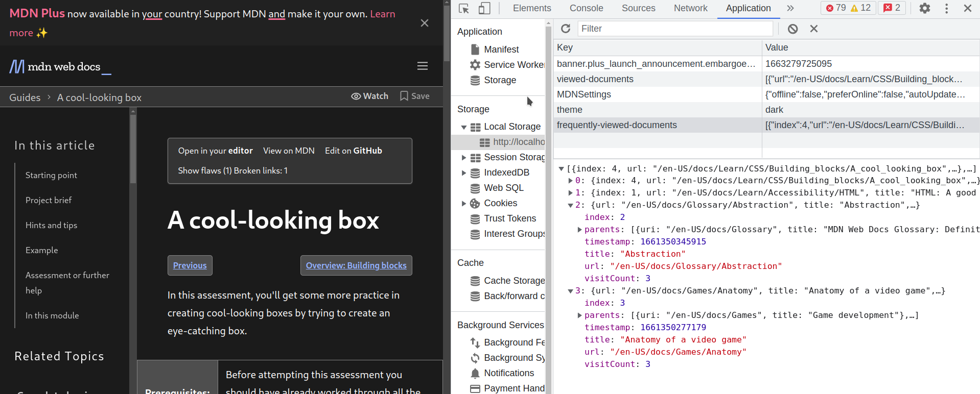Expand the Session Storage tree node
Image resolution: width=980 pixels, height=394 pixels.
(463, 158)
